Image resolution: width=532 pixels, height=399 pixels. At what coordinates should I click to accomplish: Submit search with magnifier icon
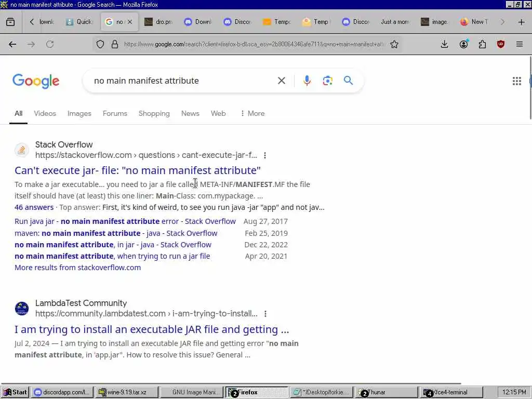click(x=348, y=81)
